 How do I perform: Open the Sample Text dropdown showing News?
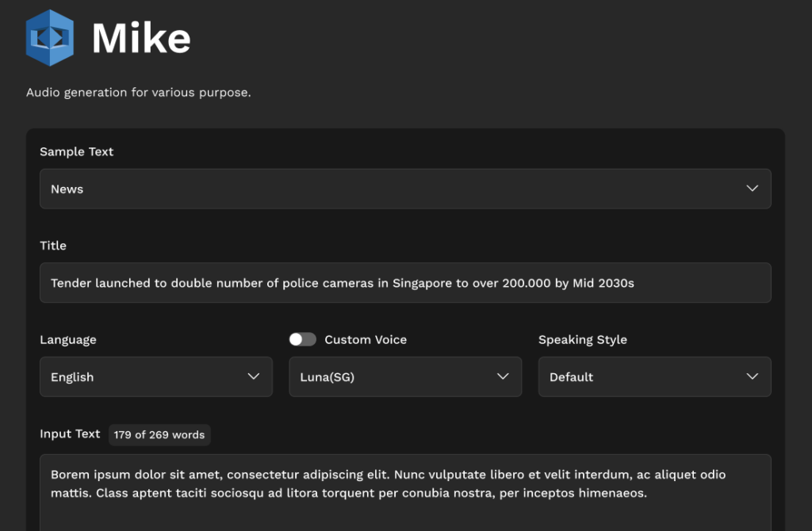tap(396, 189)
